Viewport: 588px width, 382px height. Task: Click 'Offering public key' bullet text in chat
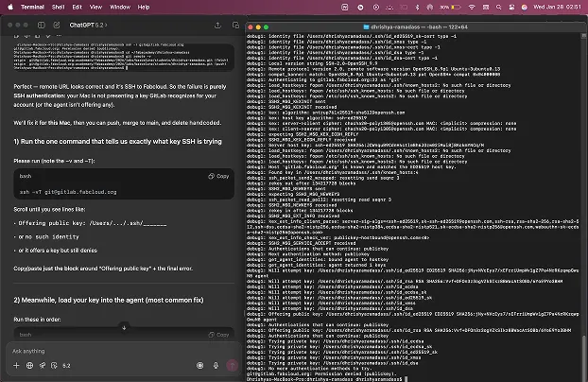click(93, 223)
